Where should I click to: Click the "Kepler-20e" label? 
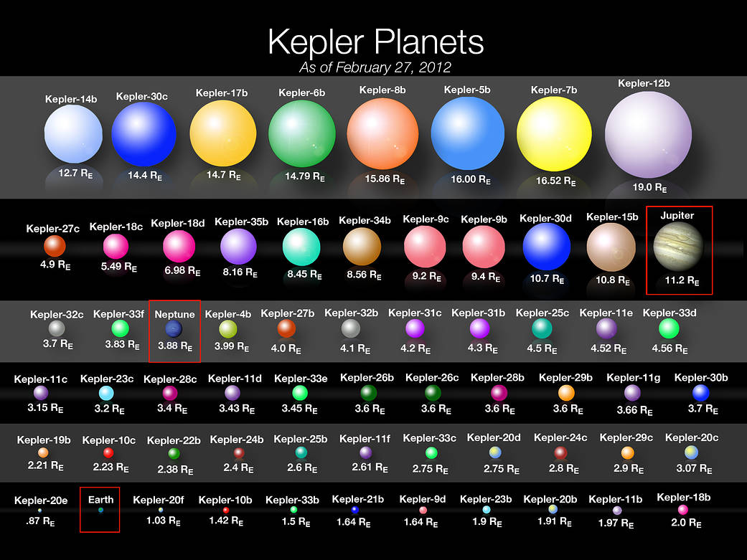pyautogui.click(x=41, y=500)
